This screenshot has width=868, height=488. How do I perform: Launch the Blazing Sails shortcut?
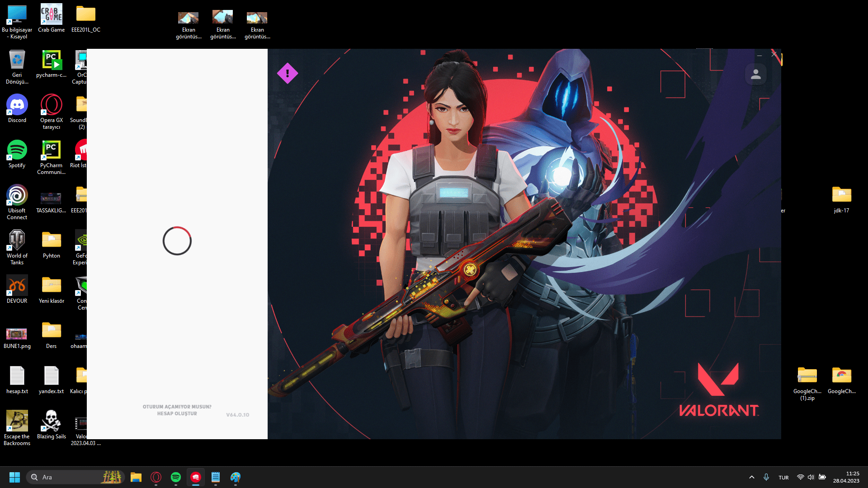coord(52,425)
